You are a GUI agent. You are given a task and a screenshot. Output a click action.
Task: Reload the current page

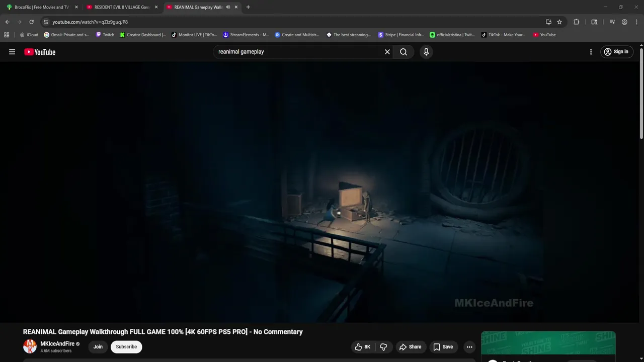(x=31, y=22)
